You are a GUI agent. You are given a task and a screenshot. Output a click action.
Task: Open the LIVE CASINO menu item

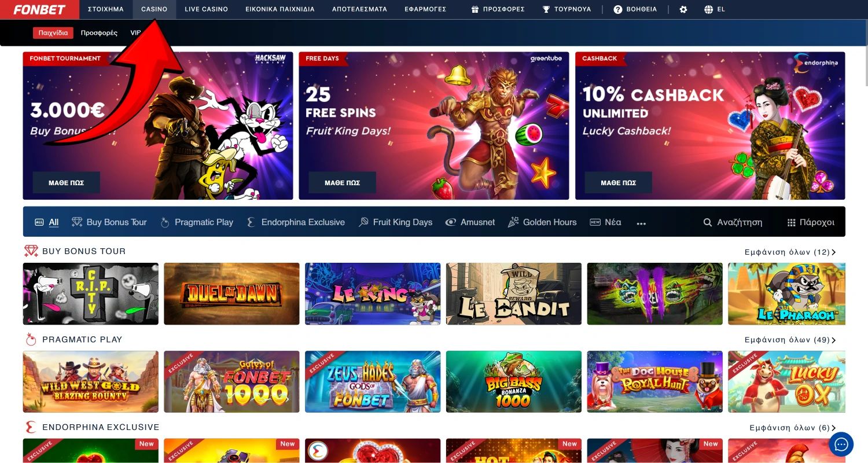pos(206,9)
